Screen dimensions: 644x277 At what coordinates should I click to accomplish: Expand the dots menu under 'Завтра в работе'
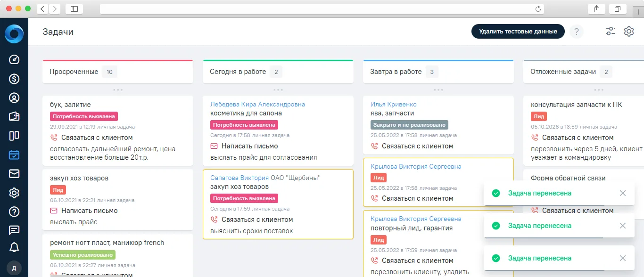point(438,90)
